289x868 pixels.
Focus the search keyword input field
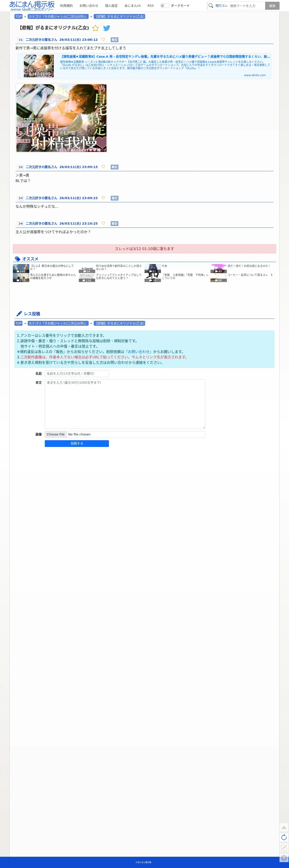point(246,6)
